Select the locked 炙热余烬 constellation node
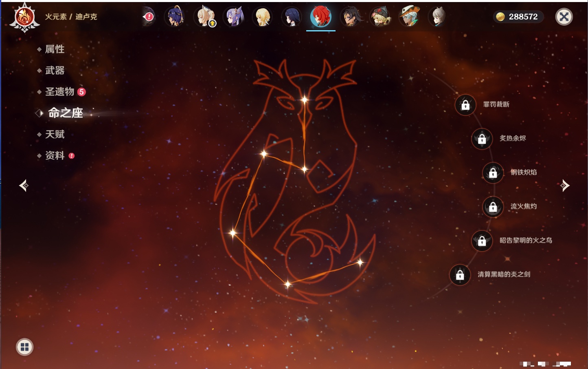 coord(482,139)
